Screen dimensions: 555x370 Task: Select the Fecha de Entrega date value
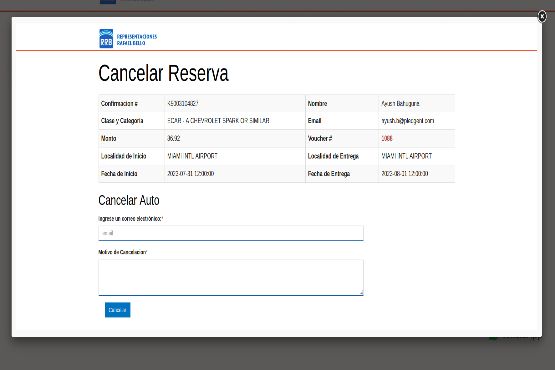pyautogui.click(x=405, y=173)
